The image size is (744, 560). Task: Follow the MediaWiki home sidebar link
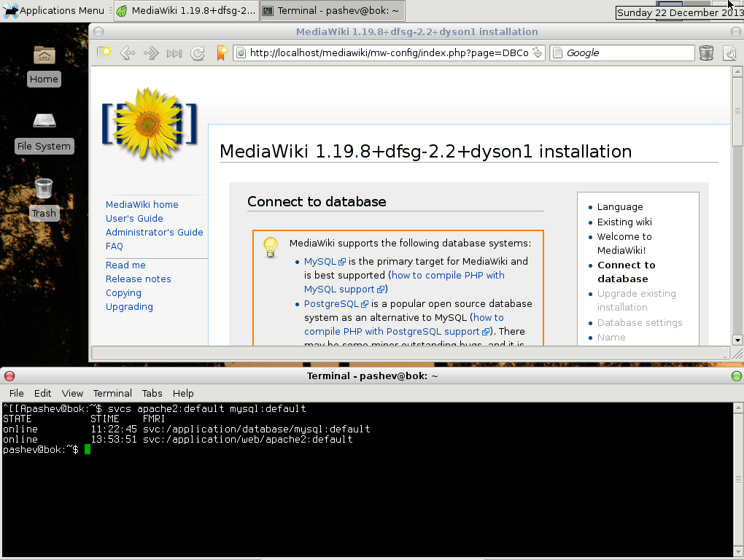(x=142, y=204)
